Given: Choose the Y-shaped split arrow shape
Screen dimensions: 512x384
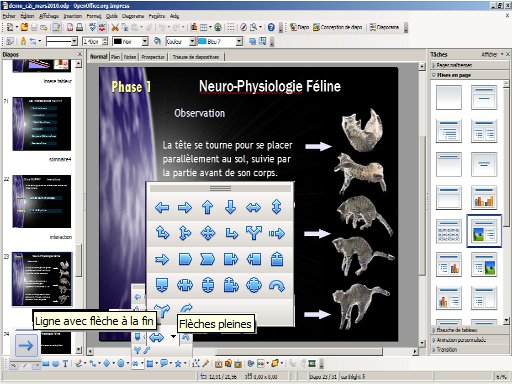Looking at the screenshot, I should click(x=254, y=233).
